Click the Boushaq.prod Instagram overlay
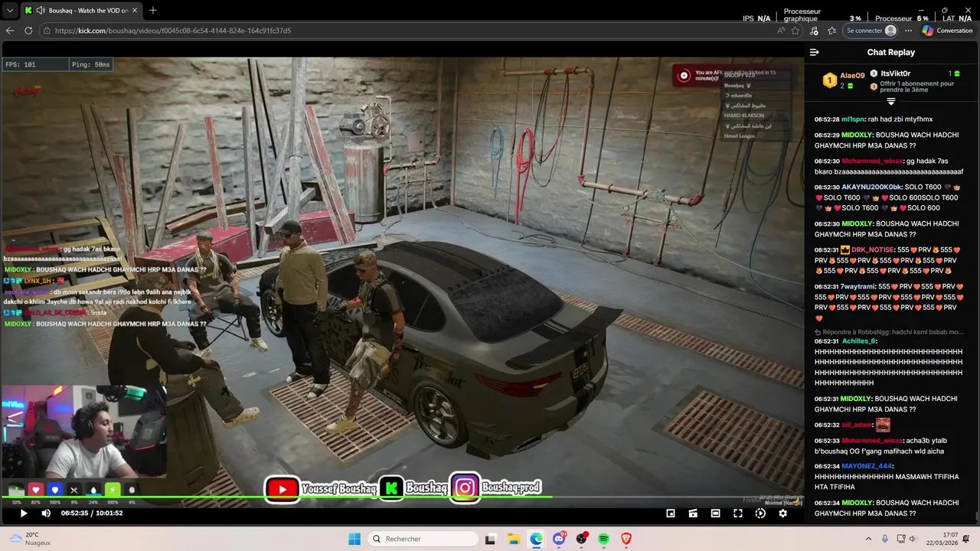The image size is (980, 551). click(x=496, y=487)
